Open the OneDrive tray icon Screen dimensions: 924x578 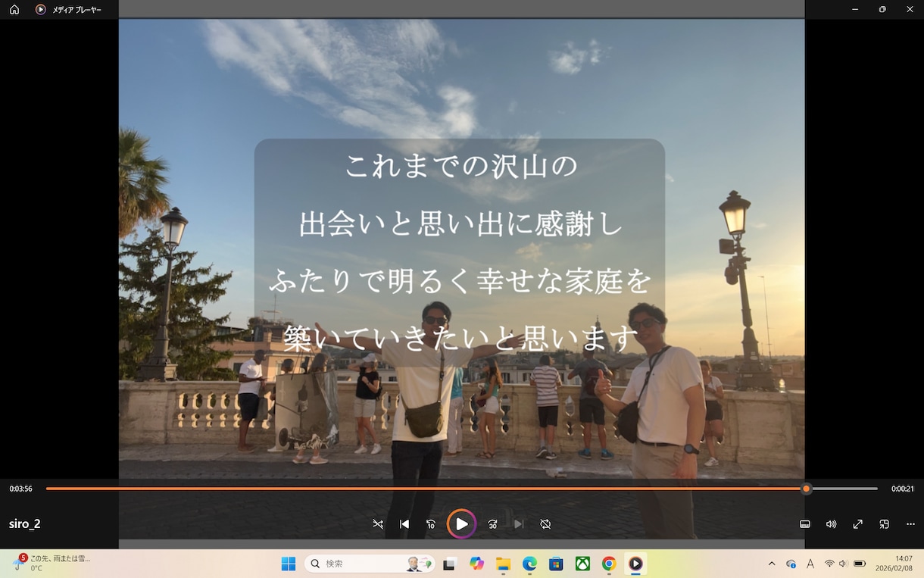791,564
